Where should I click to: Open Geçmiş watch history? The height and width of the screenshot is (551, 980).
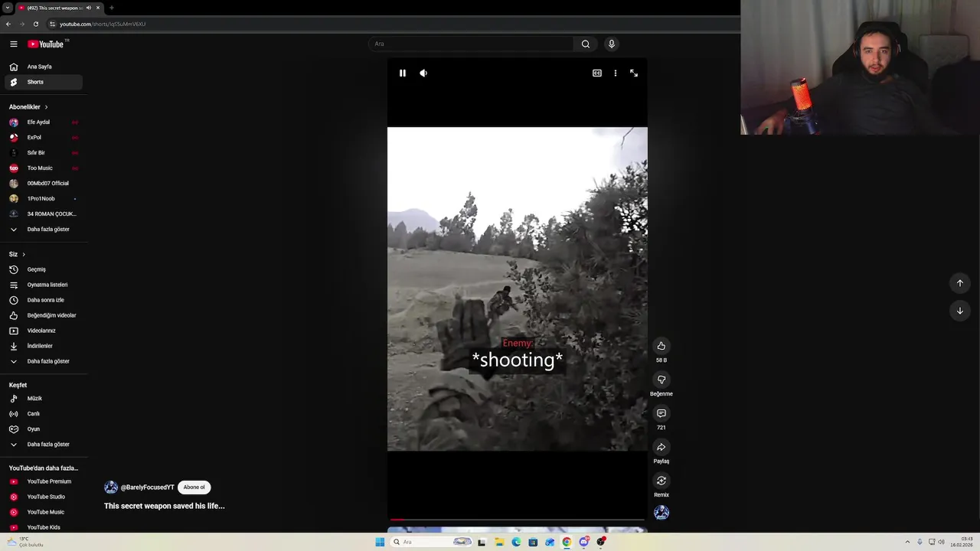[44, 269]
